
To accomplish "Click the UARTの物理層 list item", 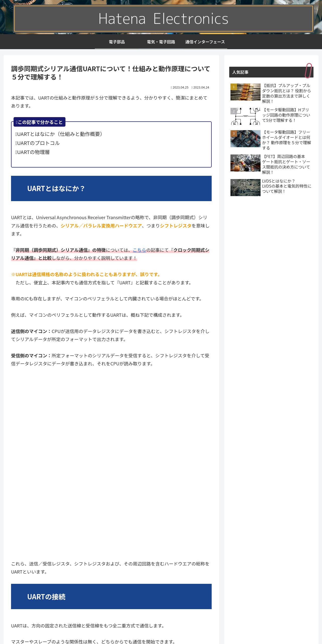I will (33, 152).
